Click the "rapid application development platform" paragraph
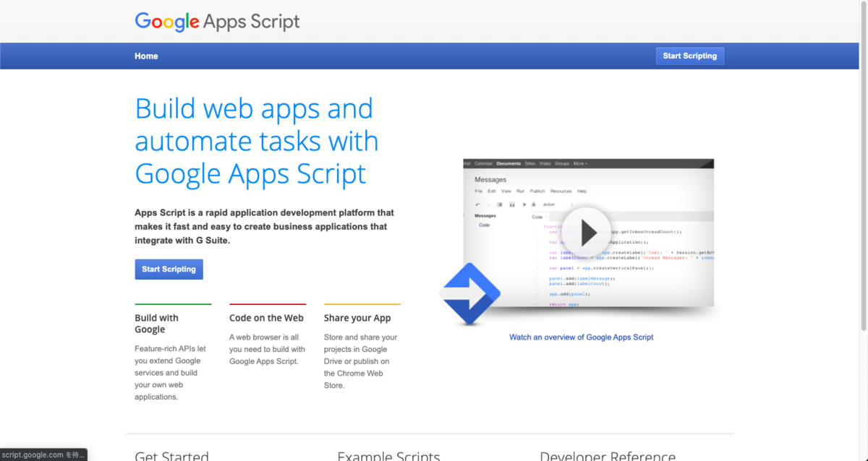 click(264, 227)
